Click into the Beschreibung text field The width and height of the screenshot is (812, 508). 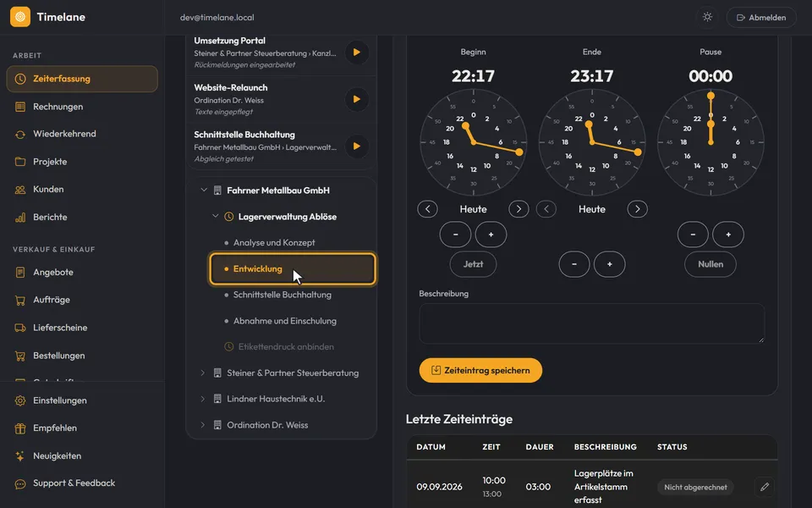(x=592, y=323)
